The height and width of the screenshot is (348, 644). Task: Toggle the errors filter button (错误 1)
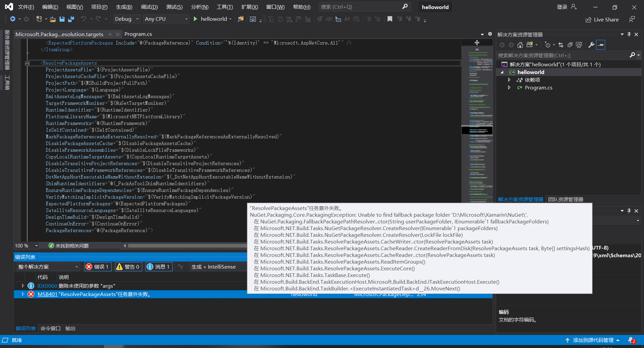(x=98, y=267)
